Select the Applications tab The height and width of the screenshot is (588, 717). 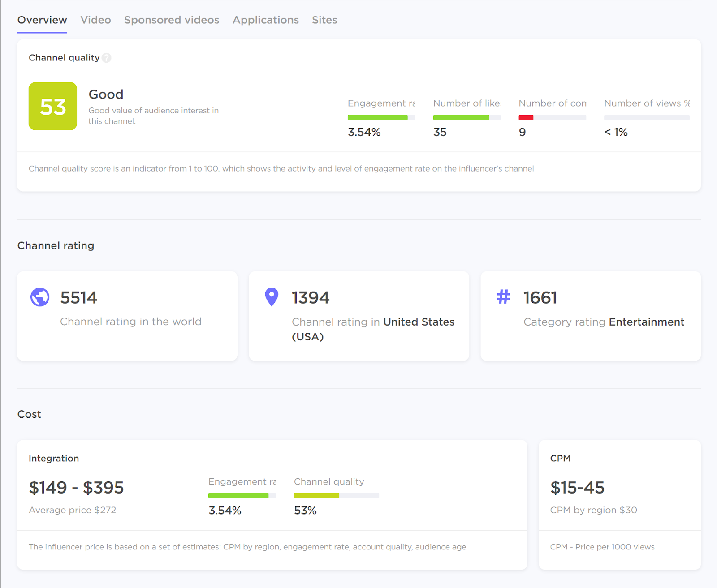click(265, 20)
